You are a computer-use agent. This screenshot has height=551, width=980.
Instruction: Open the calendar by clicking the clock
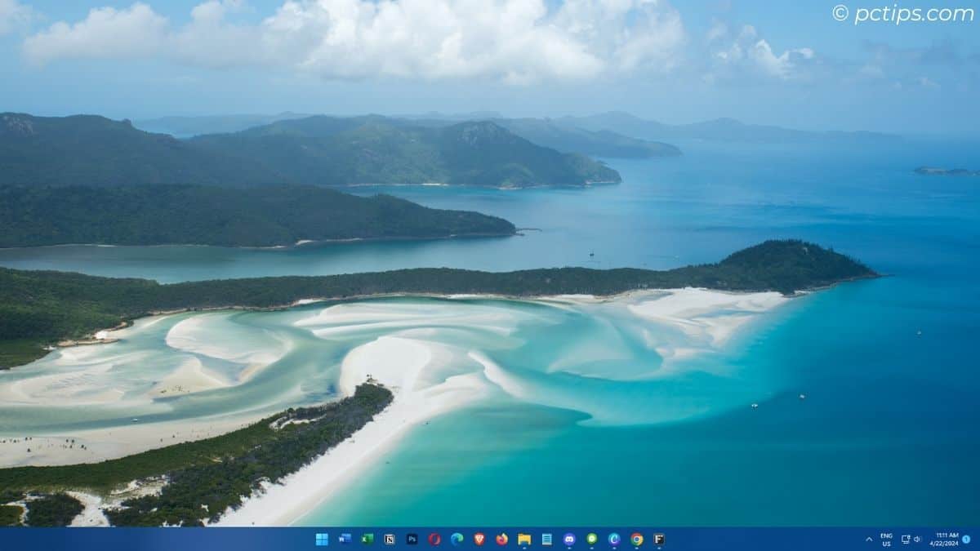tap(947, 539)
